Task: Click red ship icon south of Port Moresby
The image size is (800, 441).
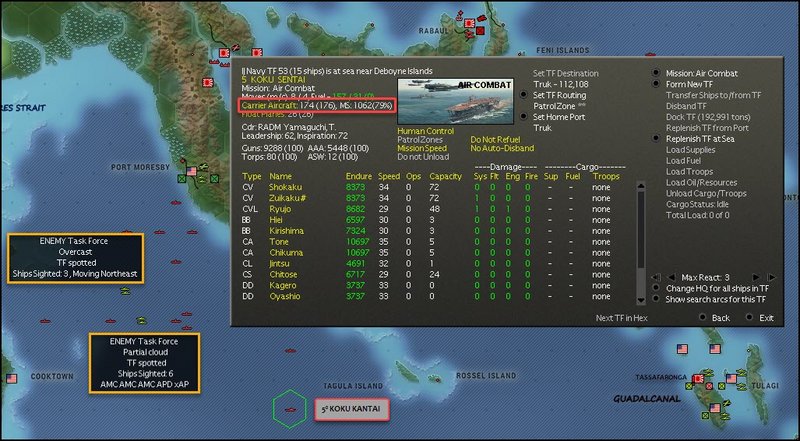Action: [x=176, y=203]
